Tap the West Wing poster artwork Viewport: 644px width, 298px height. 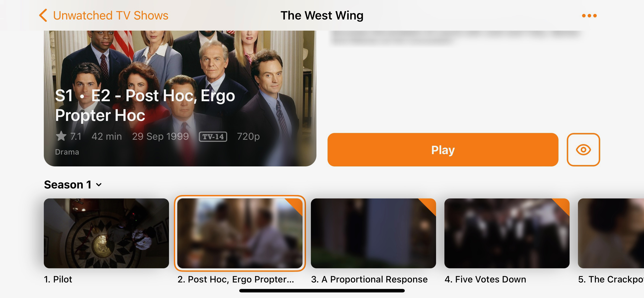(x=180, y=98)
